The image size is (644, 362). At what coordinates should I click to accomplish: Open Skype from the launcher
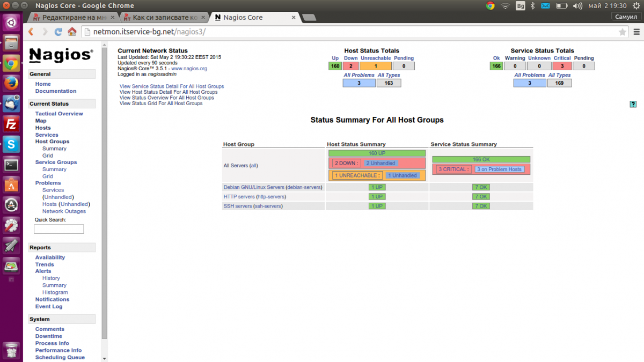(11, 144)
